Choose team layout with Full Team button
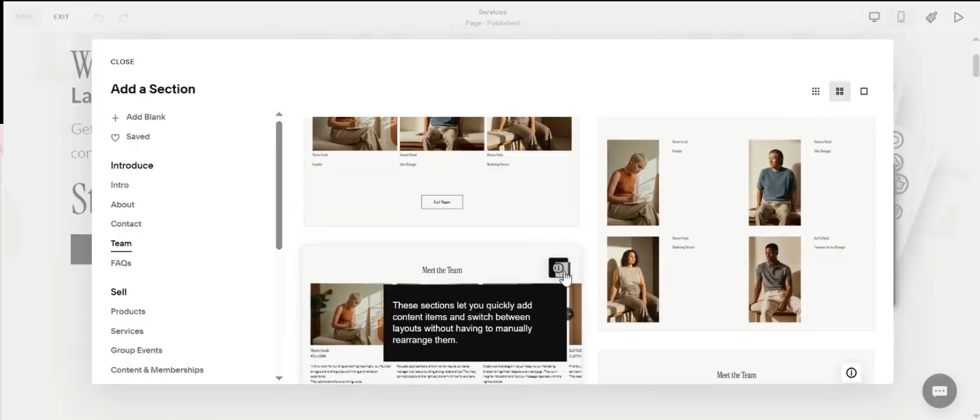Viewport: 980px width, 420px height. (x=441, y=171)
